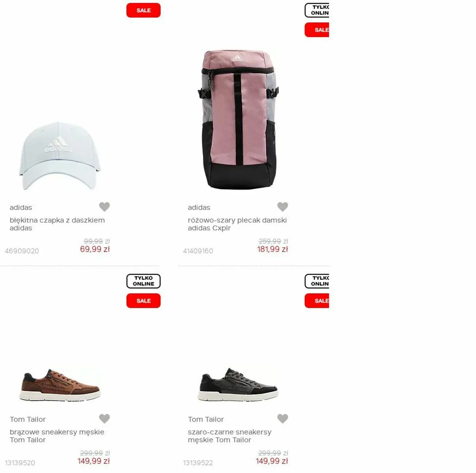Open the pink-grey adidas backpack image
This screenshot has width=476, height=473.
(x=238, y=119)
